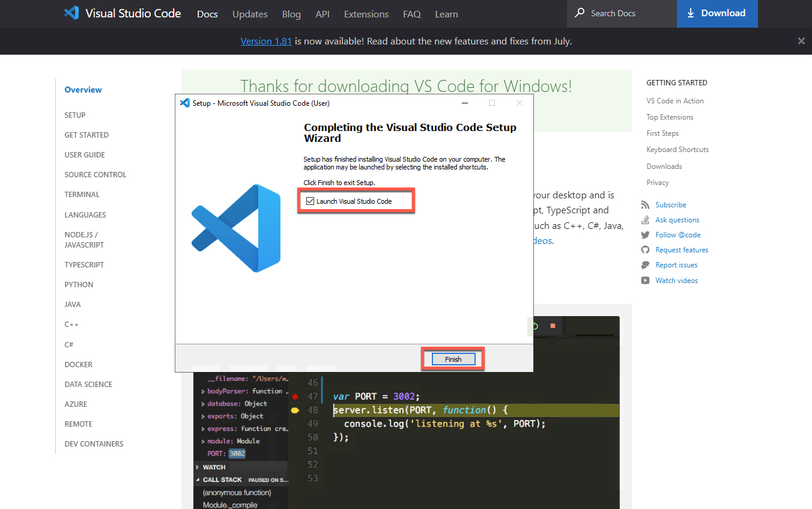Viewport: 812px width, 509px height.
Task: Click the blue Download button
Action: click(717, 13)
